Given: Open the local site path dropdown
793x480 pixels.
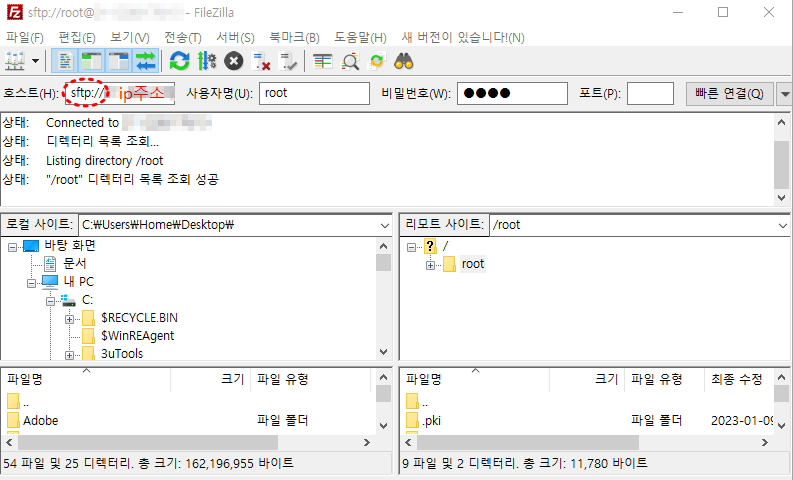Looking at the screenshot, I should [x=385, y=225].
